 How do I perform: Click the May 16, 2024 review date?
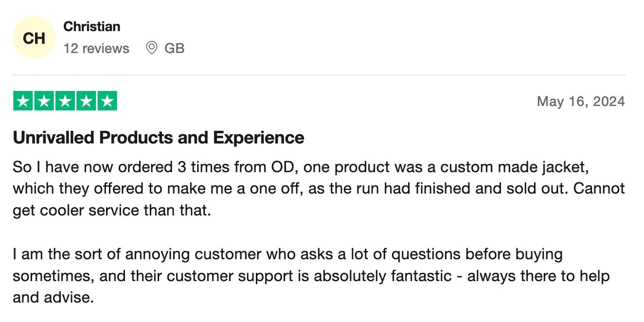pyautogui.click(x=581, y=101)
